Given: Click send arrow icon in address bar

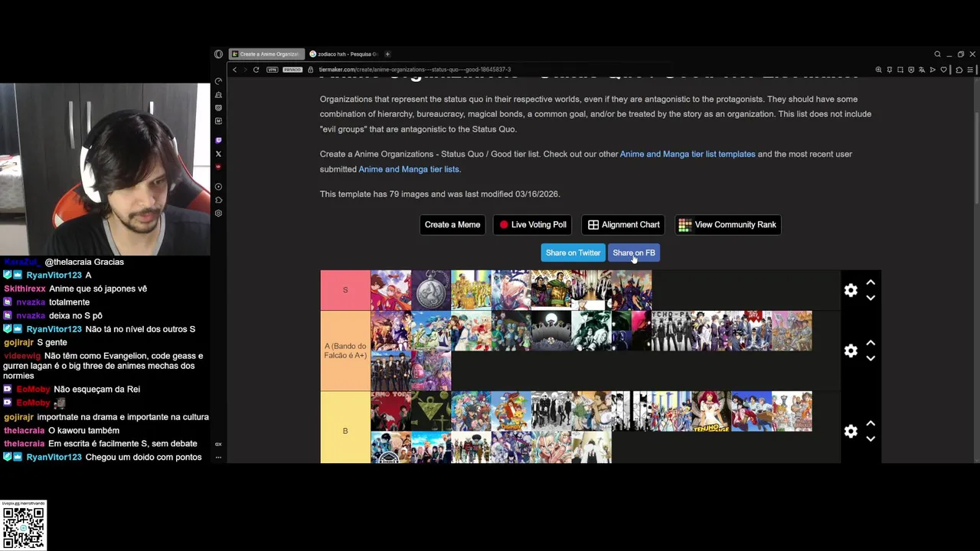Looking at the screenshot, I should tap(933, 70).
